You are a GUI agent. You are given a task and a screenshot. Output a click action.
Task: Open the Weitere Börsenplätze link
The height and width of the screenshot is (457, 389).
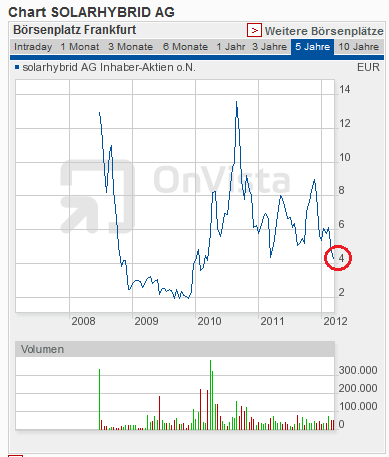click(324, 31)
